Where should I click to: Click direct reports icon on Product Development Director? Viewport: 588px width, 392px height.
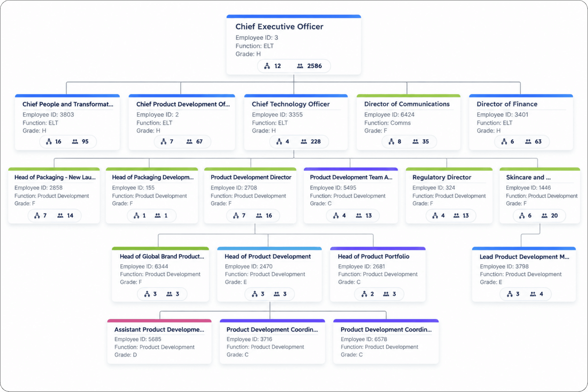[x=236, y=216]
